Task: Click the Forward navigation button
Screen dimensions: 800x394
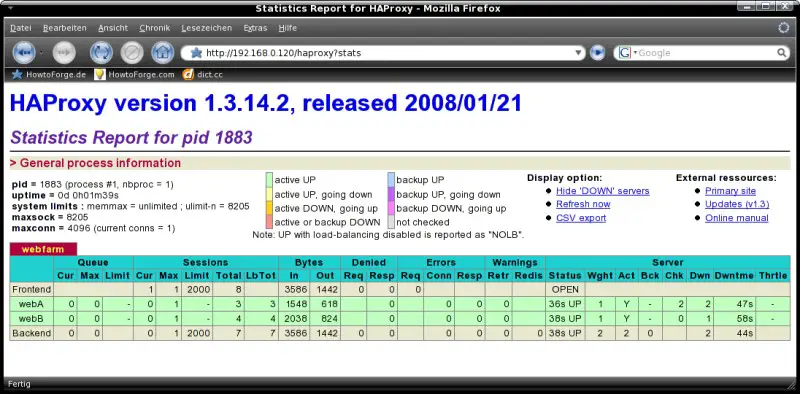Action: [x=64, y=52]
